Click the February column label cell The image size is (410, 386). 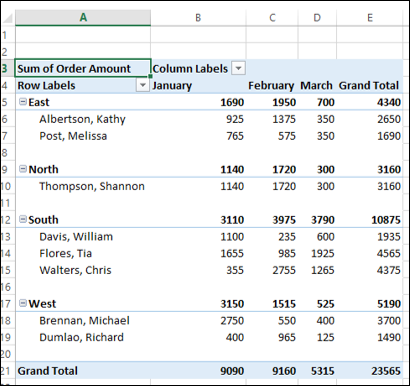(x=271, y=86)
